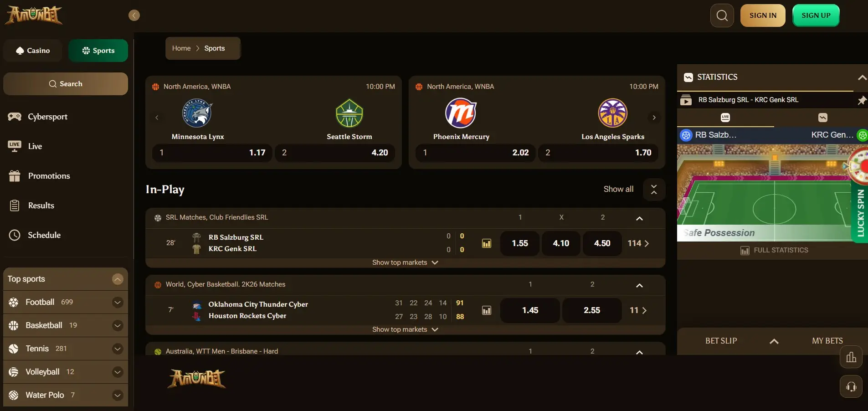868x411 pixels.
Task: Click the Football soccer ball icon
Action: tap(14, 302)
